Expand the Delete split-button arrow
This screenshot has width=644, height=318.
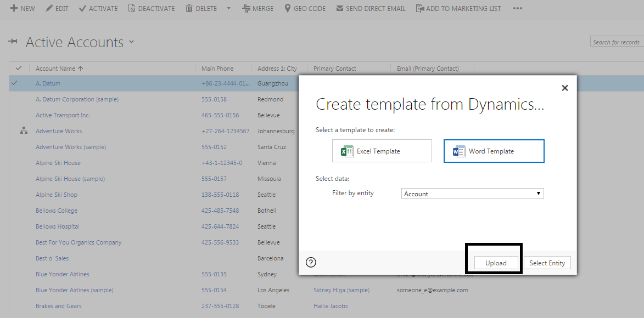tap(229, 8)
